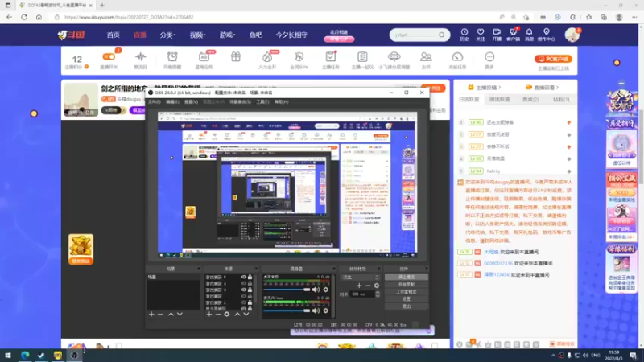The image size is (644, 362).
Task: Click 工作室模式 button in OBS
Action: point(407,291)
